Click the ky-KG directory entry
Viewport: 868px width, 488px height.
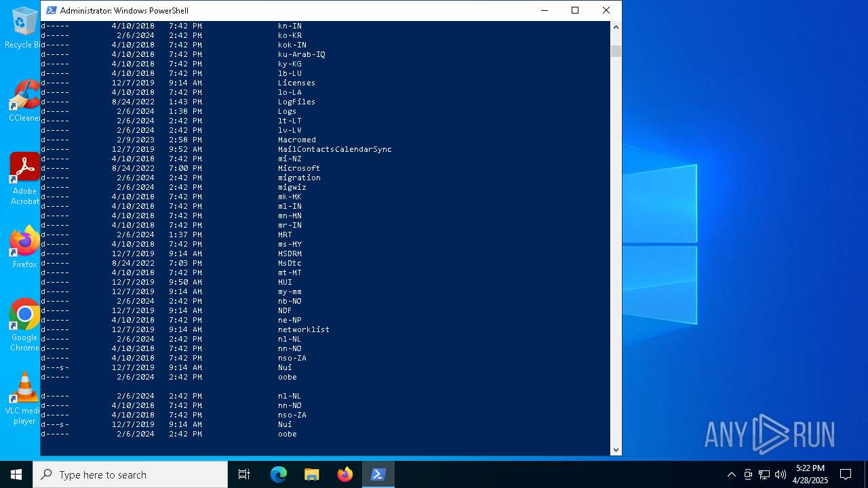pos(290,64)
